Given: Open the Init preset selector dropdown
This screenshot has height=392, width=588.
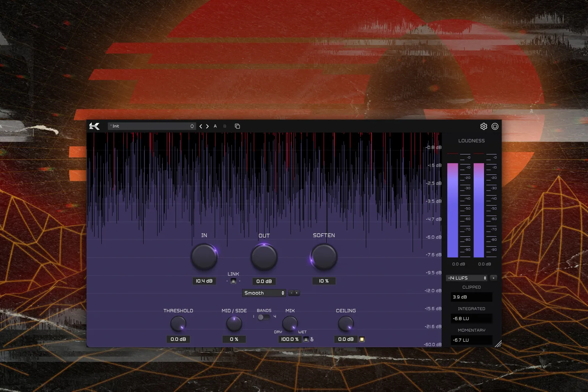Looking at the screenshot, I should click(152, 126).
